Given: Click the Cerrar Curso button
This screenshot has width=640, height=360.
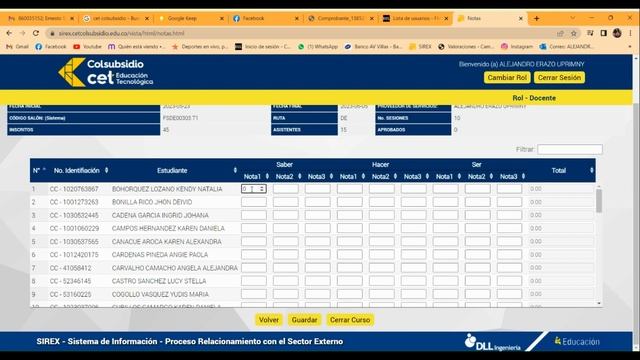Looking at the screenshot, I should 350,320.
